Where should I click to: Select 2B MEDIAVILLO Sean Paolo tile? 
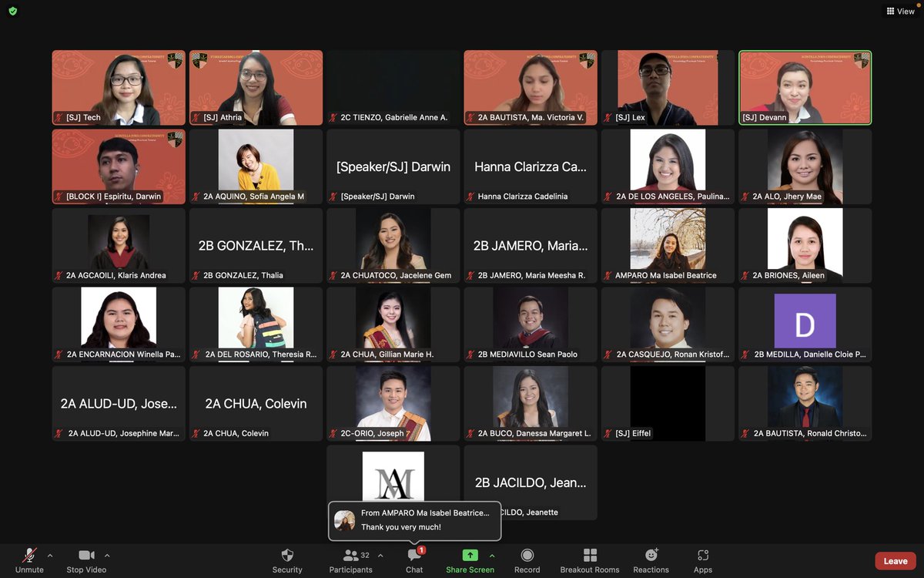531,324
